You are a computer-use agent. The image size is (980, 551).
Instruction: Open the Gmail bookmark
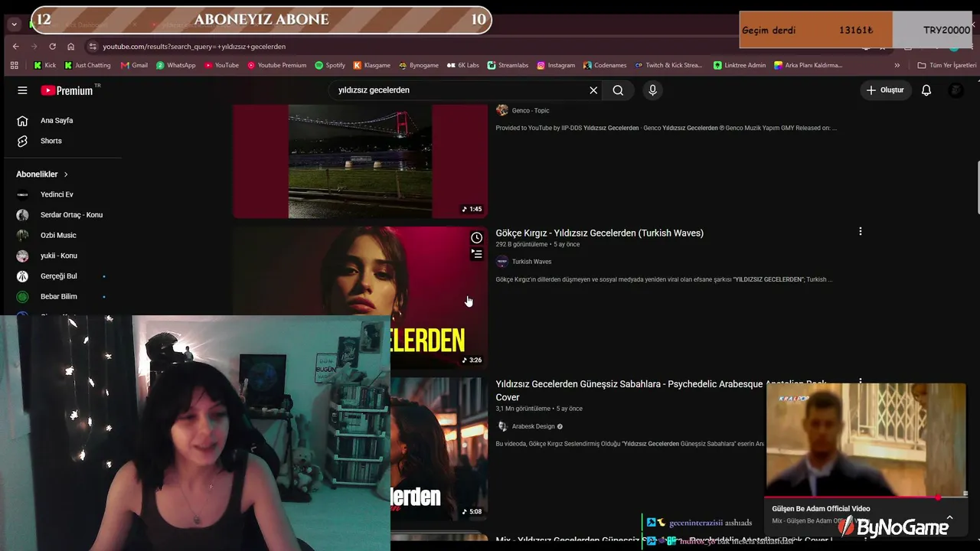point(134,65)
